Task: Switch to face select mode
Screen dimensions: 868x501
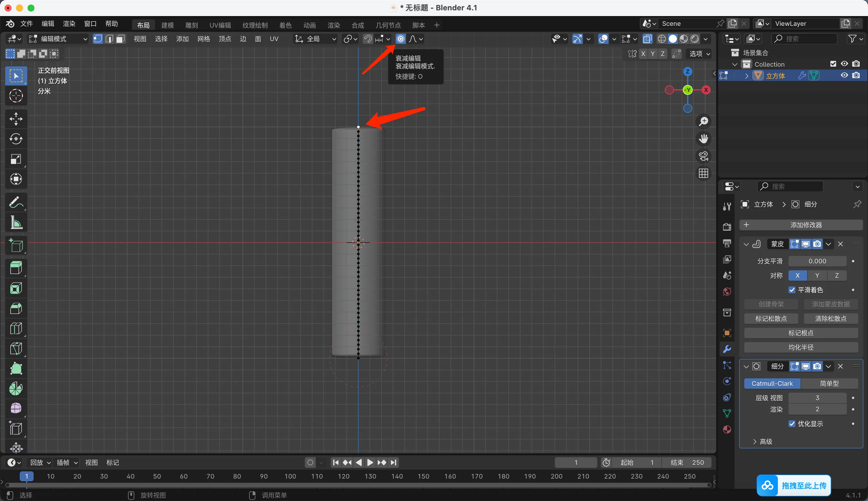Action: click(120, 39)
